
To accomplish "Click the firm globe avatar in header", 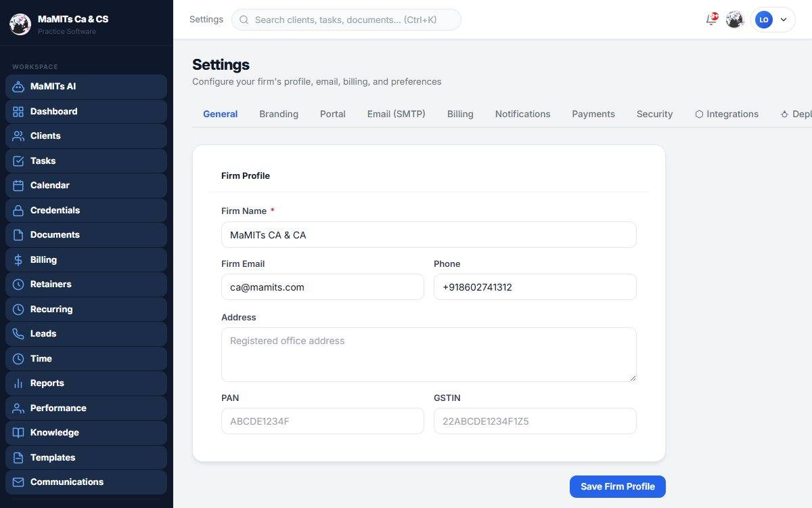I will [x=735, y=20].
